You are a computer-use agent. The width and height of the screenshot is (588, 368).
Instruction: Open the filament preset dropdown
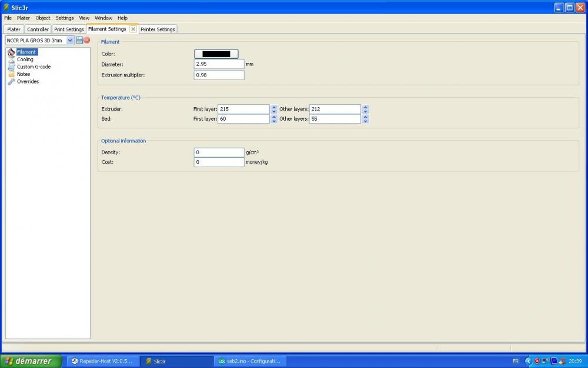[70, 40]
